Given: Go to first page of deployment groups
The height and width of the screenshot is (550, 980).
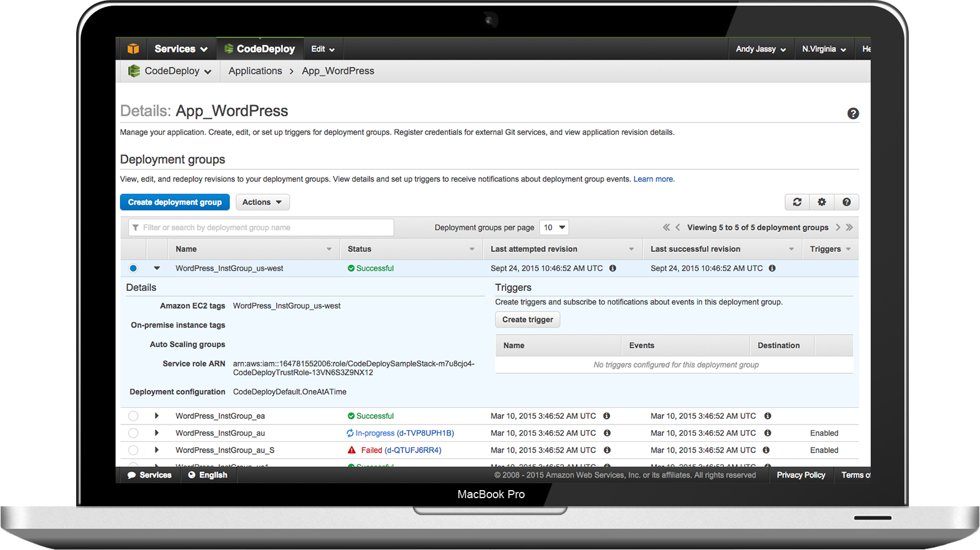Looking at the screenshot, I should coord(666,227).
